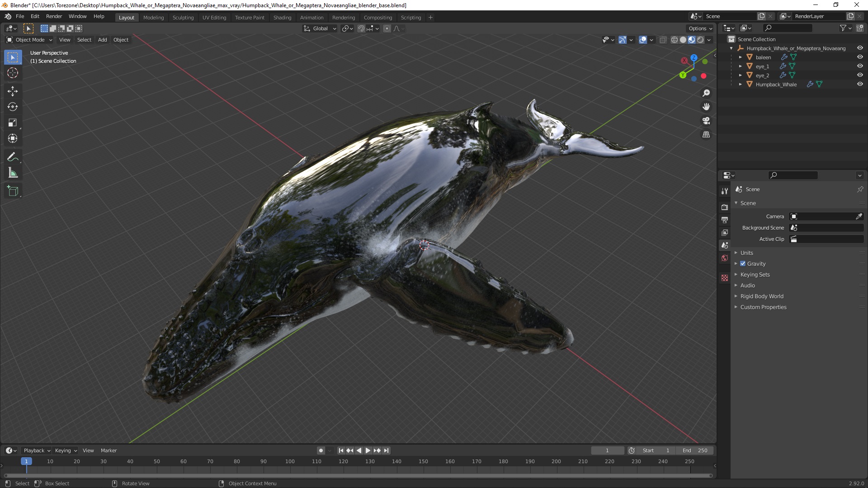Image resolution: width=868 pixels, height=488 pixels.
Task: Click the End frame 250 field
Action: click(x=695, y=450)
